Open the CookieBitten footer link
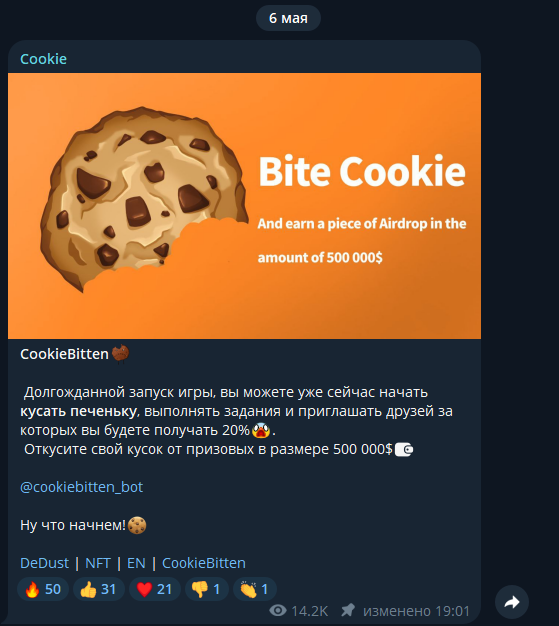 point(204,563)
